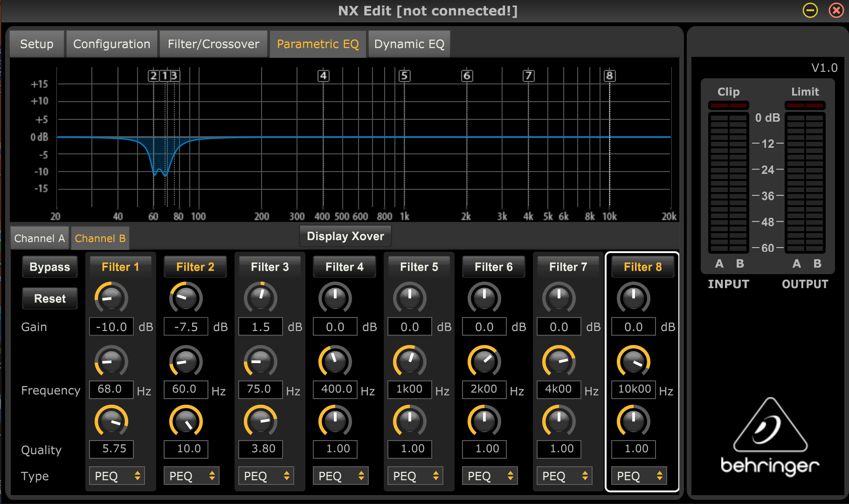Toggle Filter 1 on or off
The image size is (849, 504).
tap(121, 267)
